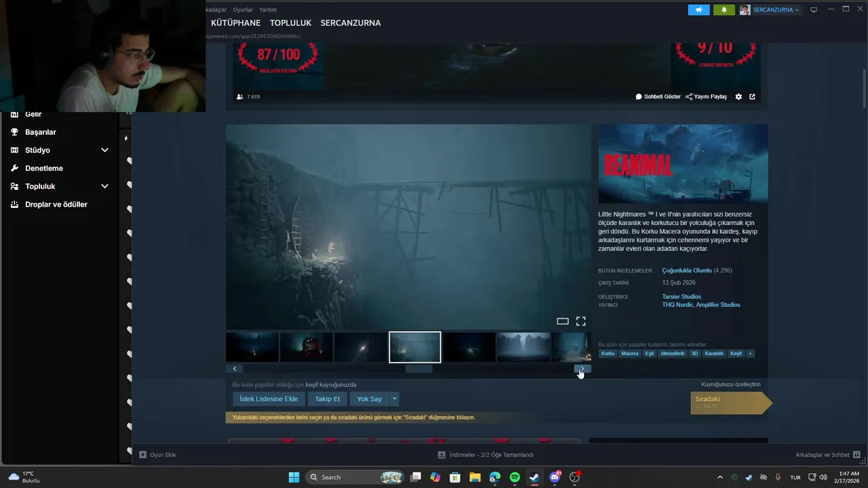Select the red-lit second screenshot thumbnail

click(307, 347)
